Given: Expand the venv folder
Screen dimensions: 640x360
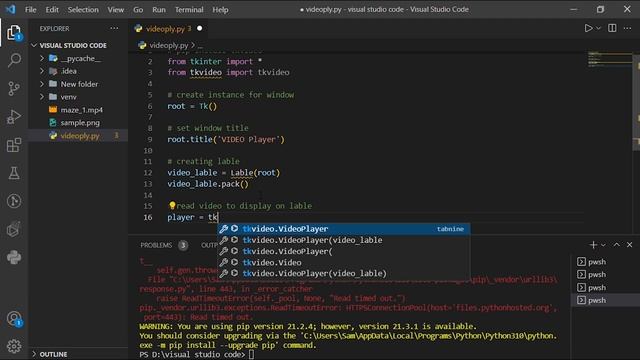Looking at the screenshot, I should point(42,97).
